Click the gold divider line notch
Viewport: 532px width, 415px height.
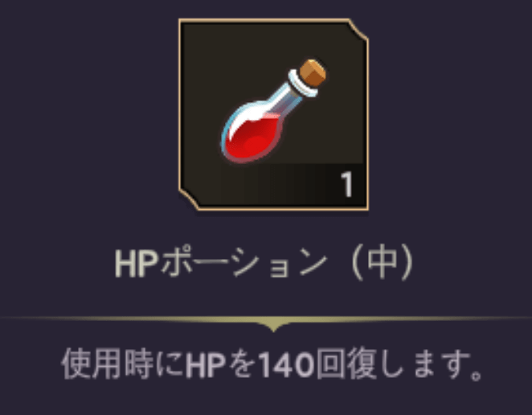pos(273,324)
